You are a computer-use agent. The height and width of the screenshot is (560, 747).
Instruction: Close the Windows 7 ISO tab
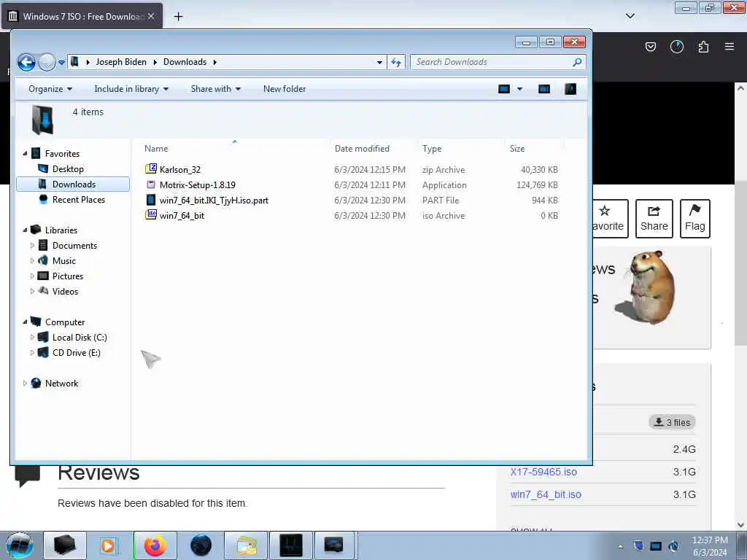point(151,16)
